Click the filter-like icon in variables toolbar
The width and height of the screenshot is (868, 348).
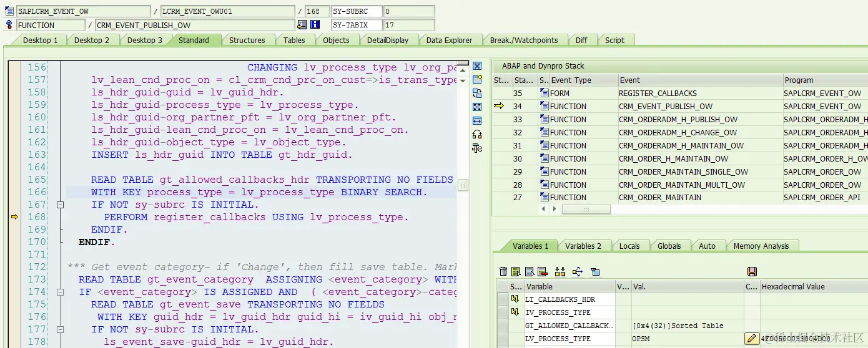[x=595, y=271]
